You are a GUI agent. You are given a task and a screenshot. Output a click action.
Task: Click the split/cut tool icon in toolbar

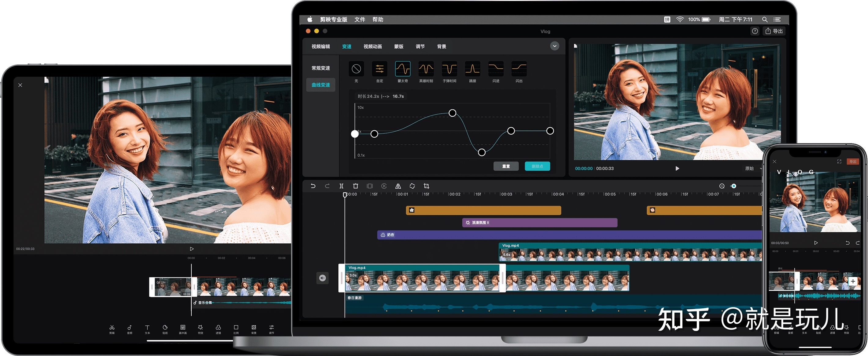click(341, 189)
